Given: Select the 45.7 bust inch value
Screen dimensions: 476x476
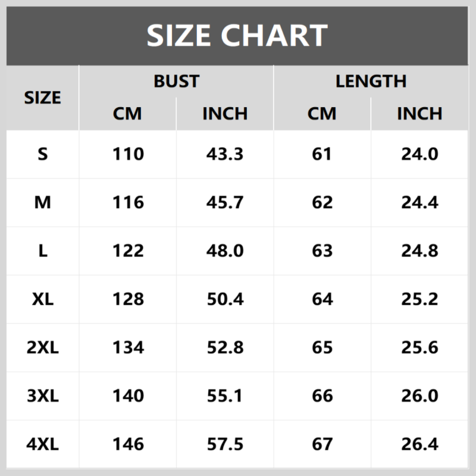Looking at the screenshot, I should 225,202.
